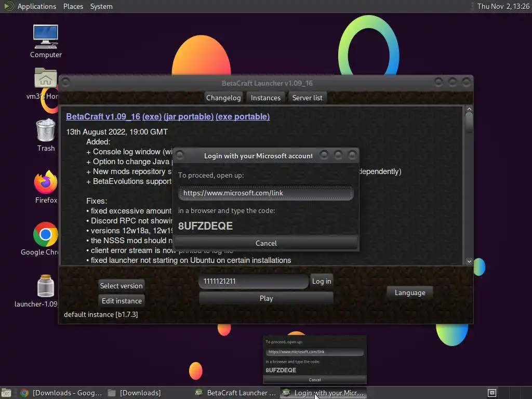Open the BetaCraft v1.09_16 link
The image size is (532, 399).
[x=103, y=116]
